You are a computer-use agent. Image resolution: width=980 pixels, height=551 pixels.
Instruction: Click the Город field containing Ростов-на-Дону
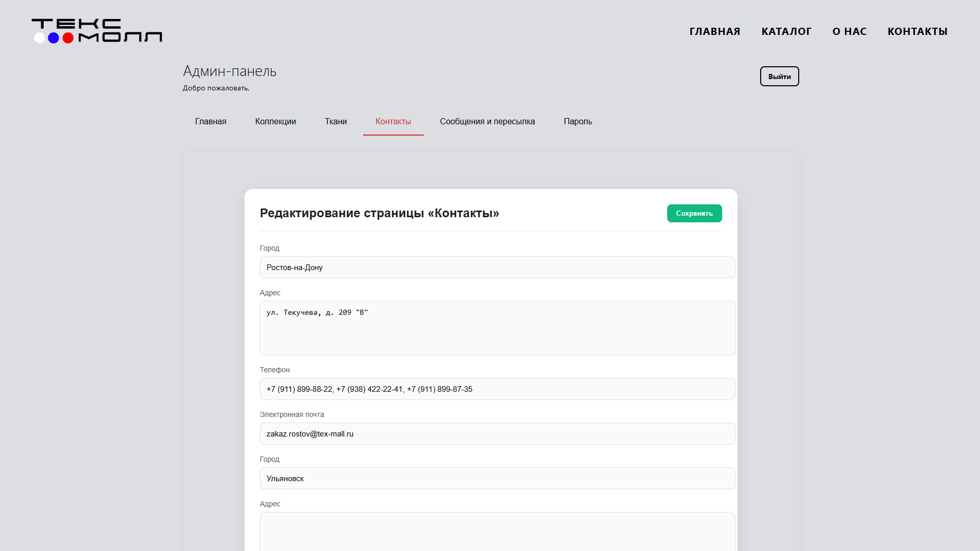tap(497, 267)
